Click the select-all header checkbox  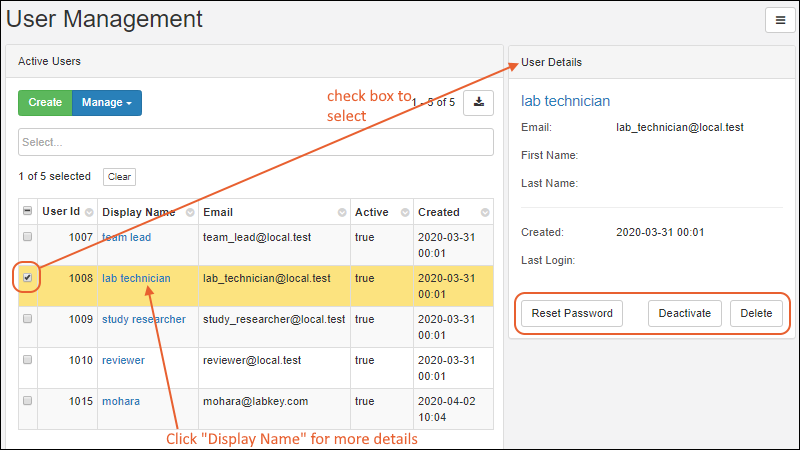coord(27,212)
